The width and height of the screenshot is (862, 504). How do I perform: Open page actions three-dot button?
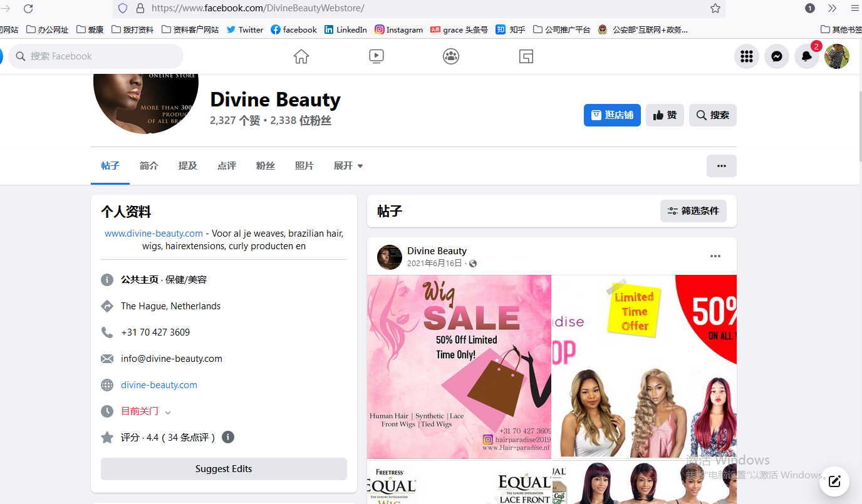(x=722, y=166)
